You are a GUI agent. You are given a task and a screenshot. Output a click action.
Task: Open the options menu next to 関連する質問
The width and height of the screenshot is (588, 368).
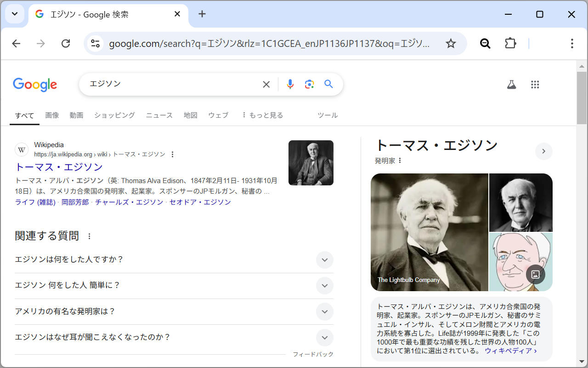tap(90, 236)
